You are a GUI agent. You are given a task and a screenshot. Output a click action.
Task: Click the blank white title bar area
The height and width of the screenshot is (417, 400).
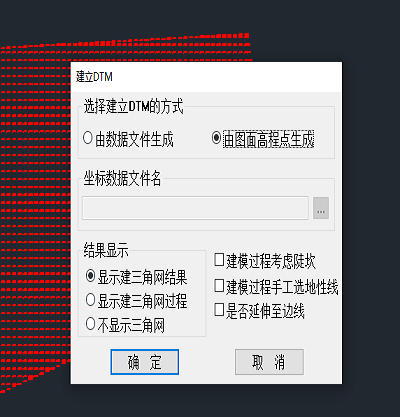point(227,77)
